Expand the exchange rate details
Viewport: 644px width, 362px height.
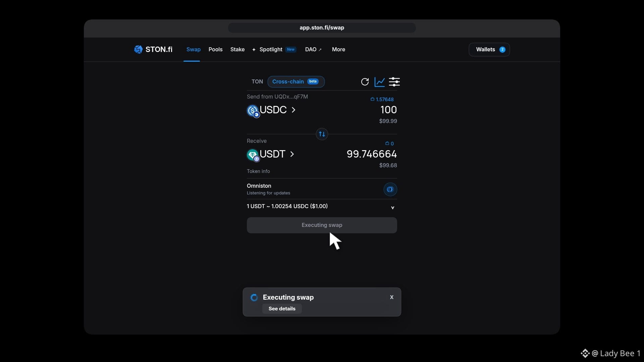coord(392,207)
